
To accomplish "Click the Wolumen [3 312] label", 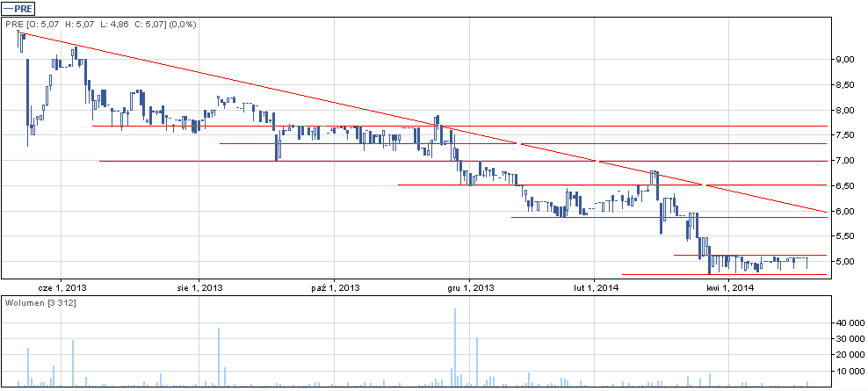I will 40,303.
